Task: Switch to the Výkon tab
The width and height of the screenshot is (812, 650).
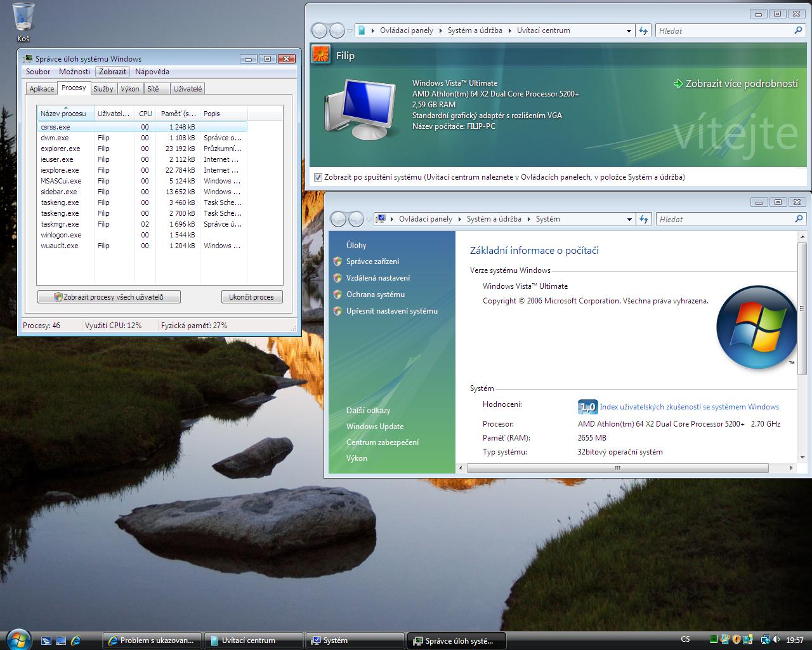Action: (130, 89)
